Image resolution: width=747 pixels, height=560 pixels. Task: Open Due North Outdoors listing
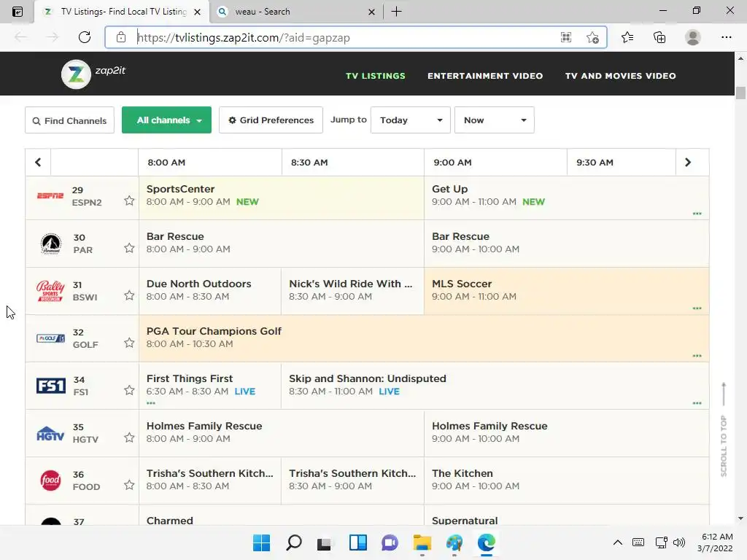click(x=209, y=290)
